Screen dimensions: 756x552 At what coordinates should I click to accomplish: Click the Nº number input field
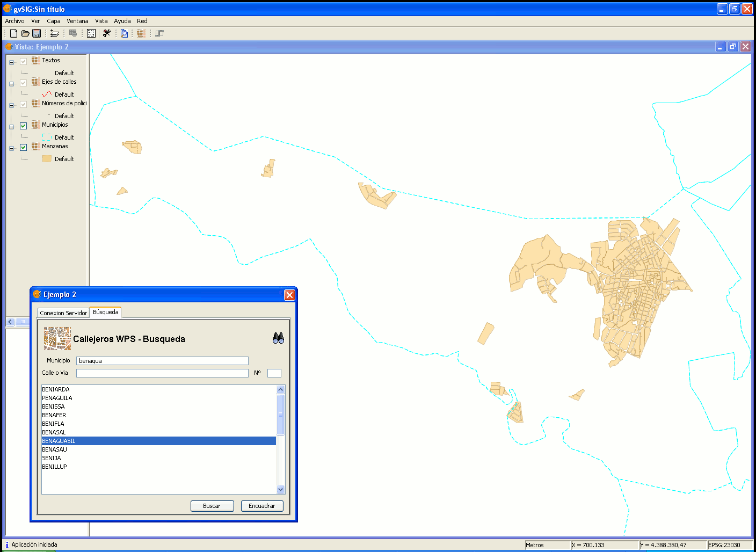(x=274, y=373)
